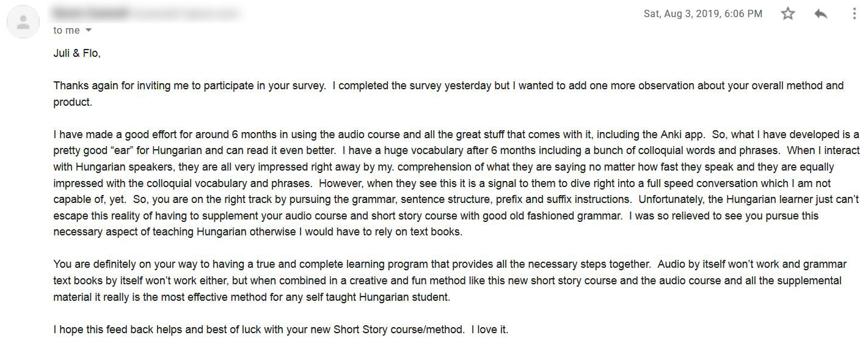The width and height of the screenshot is (868, 343).
Task: Click the "Juli & Flo," greeting line
Action: [x=77, y=53]
